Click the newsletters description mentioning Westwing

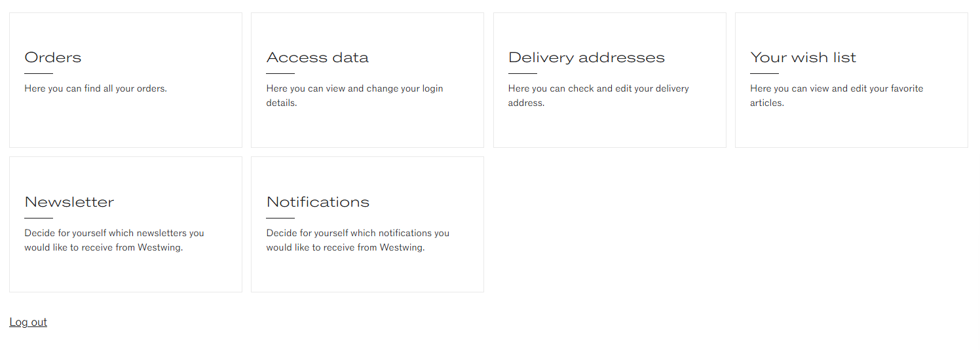coord(114,240)
